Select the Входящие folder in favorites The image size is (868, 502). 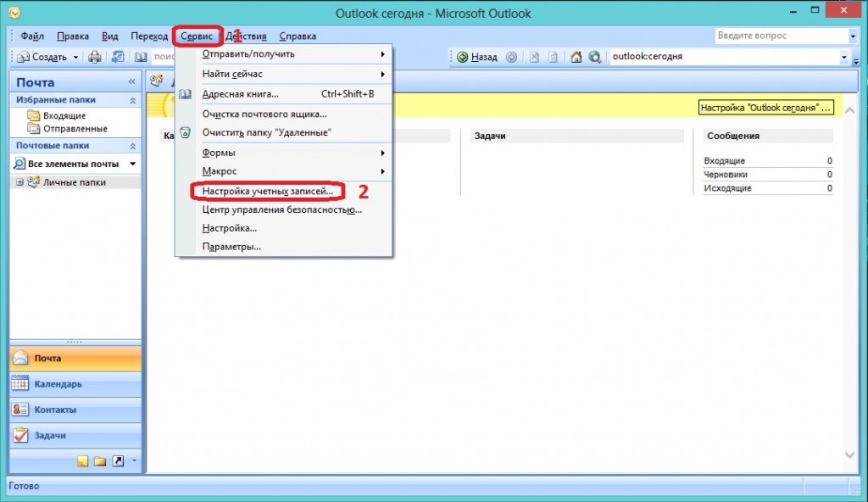point(64,116)
